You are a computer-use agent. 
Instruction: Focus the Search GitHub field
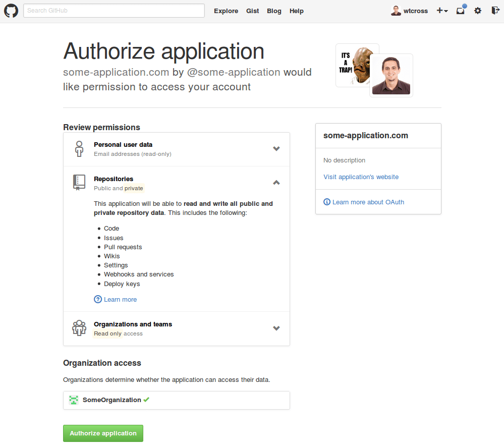[x=114, y=11]
